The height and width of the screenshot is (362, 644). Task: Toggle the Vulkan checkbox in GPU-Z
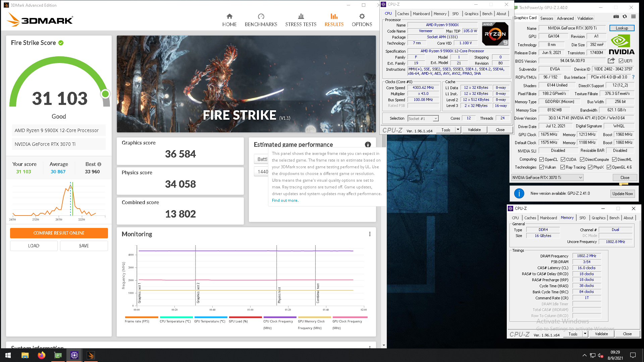click(542, 167)
